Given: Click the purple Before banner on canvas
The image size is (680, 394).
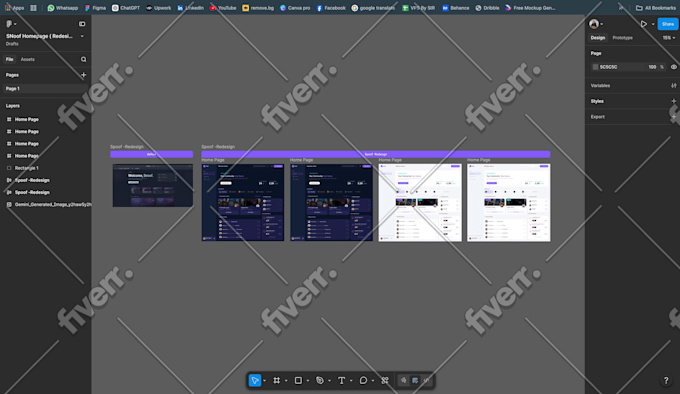Looking at the screenshot, I should click(x=151, y=154).
